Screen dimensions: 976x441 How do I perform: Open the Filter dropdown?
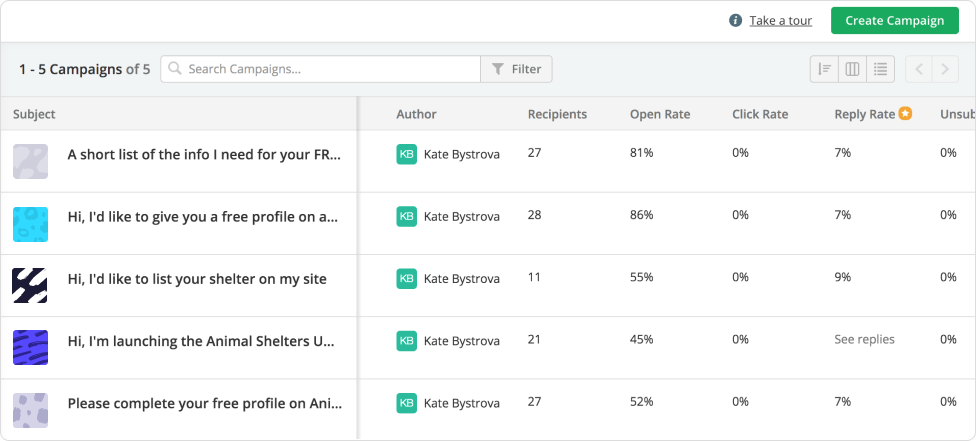(516, 69)
